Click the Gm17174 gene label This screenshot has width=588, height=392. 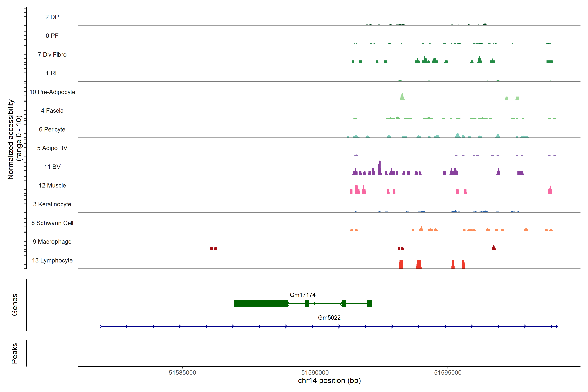pos(302,295)
